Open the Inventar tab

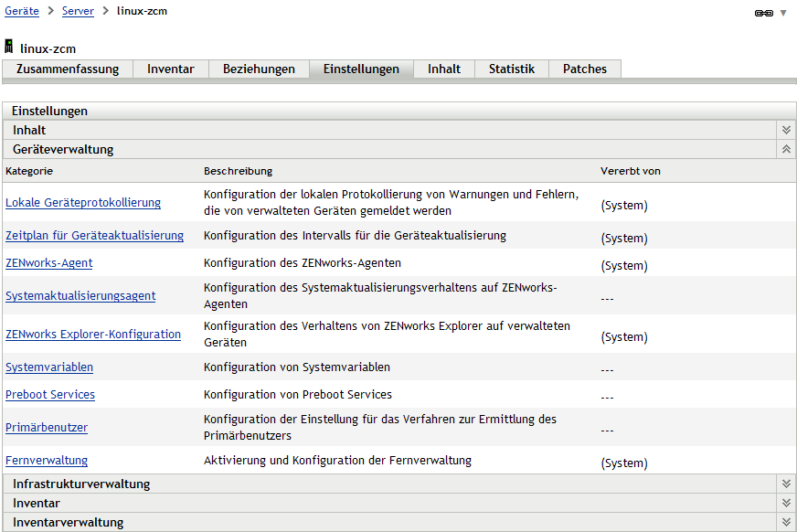pyautogui.click(x=171, y=69)
